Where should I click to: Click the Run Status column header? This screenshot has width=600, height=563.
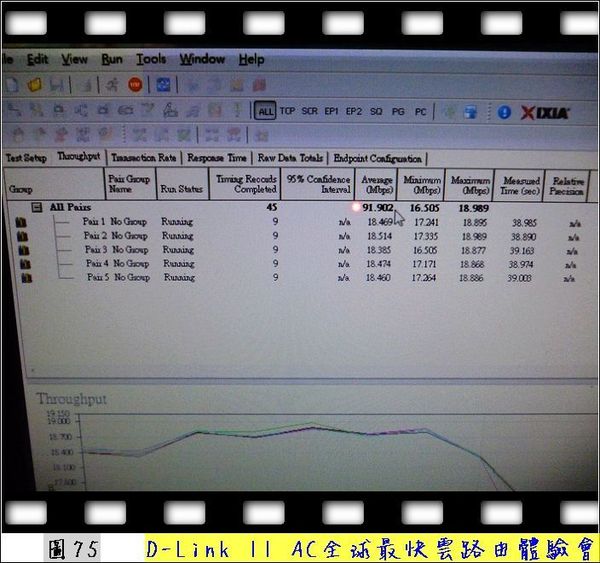[x=183, y=184]
